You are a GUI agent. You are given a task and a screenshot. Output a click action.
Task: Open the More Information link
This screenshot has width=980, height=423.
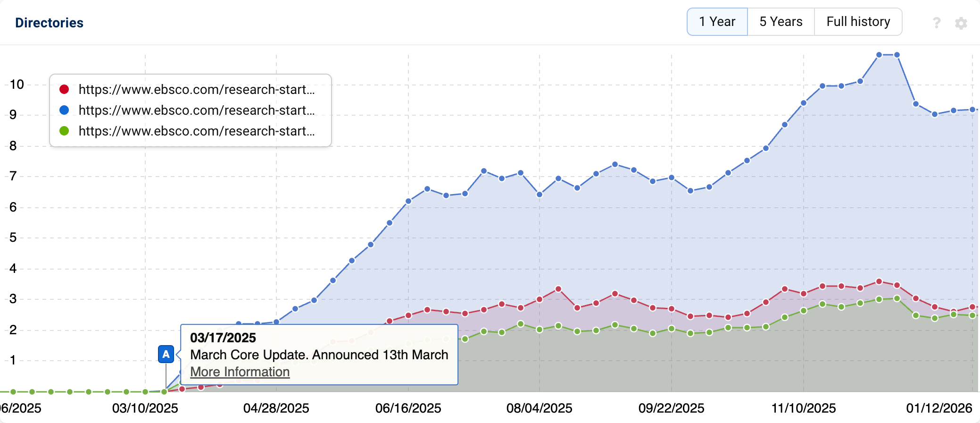point(240,372)
